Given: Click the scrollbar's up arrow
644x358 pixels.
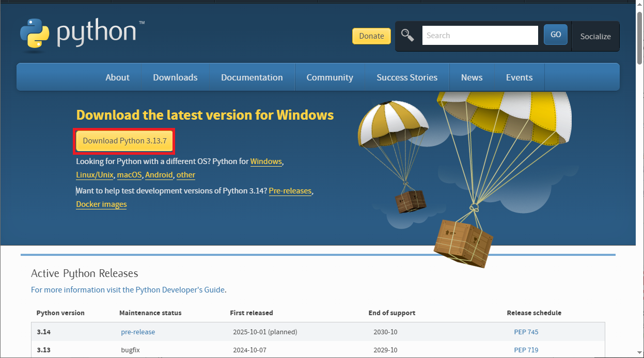Looking at the screenshot, I should 639,5.
